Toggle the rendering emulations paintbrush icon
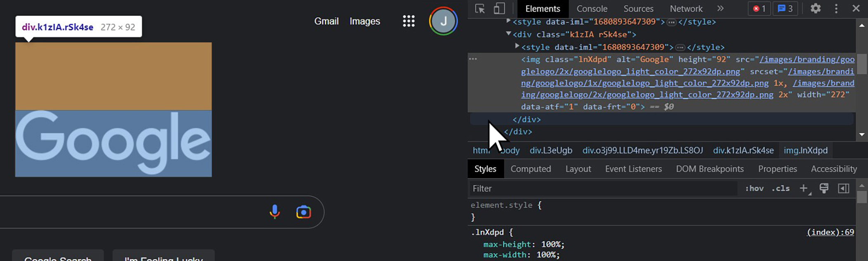Screen dimensions: 868x261 (824, 188)
